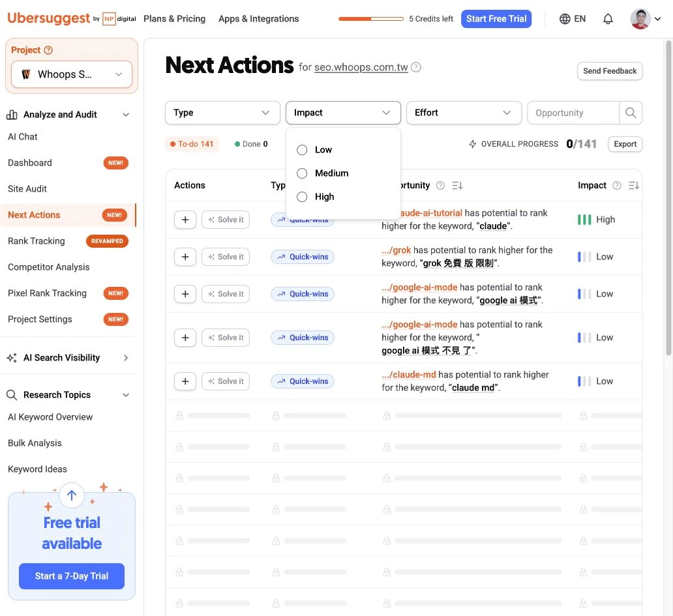
Task: Click plus button on the claude-md row
Action: point(185,381)
